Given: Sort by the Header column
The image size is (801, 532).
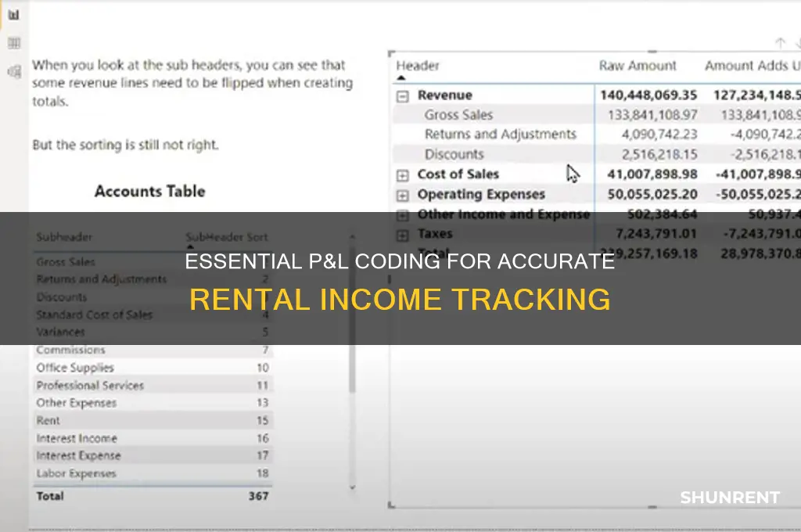Looking at the screenshot, I should (x=418, y=66).
